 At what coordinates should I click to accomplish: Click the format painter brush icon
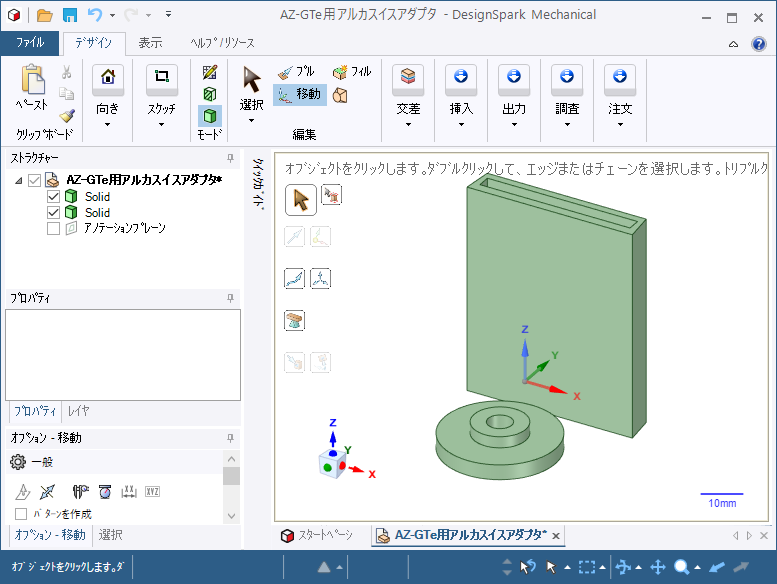(67, 116)
